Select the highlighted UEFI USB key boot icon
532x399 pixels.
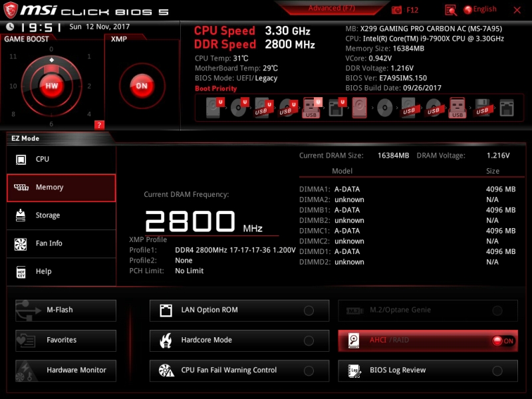(312, 108)
